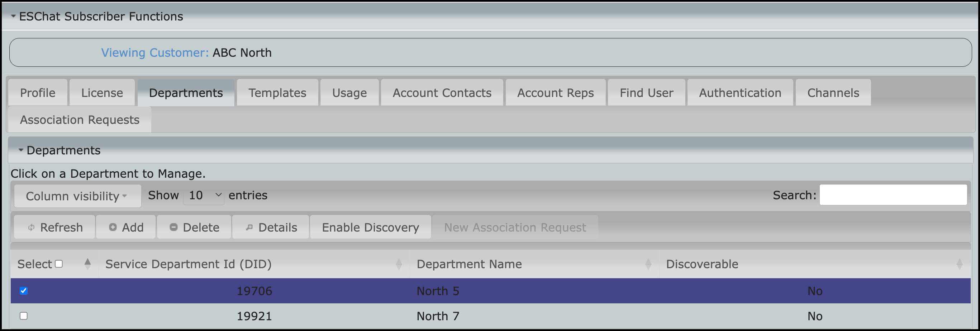Sort by Department Name column arrows
The image size is (980, 331).
(x=648, y=264)
